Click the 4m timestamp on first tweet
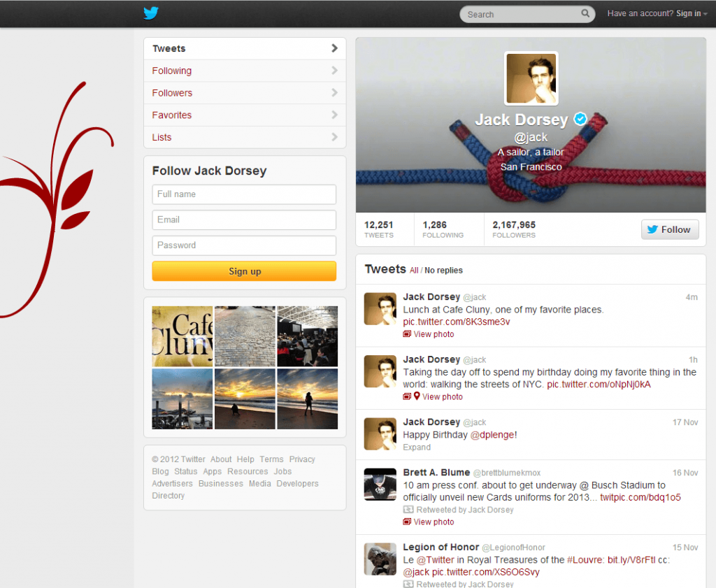Image resolution: width=716 pixels, height=588 pixels. click(x=692, y=297)
